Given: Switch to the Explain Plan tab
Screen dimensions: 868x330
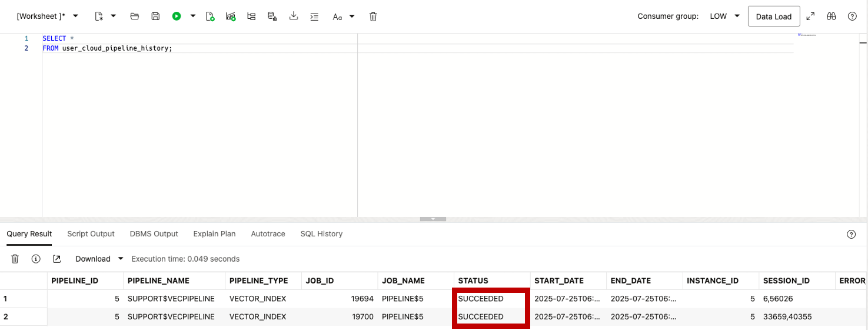Looking at the screenshot, I should pyautogui.click(x=214, y=234).
